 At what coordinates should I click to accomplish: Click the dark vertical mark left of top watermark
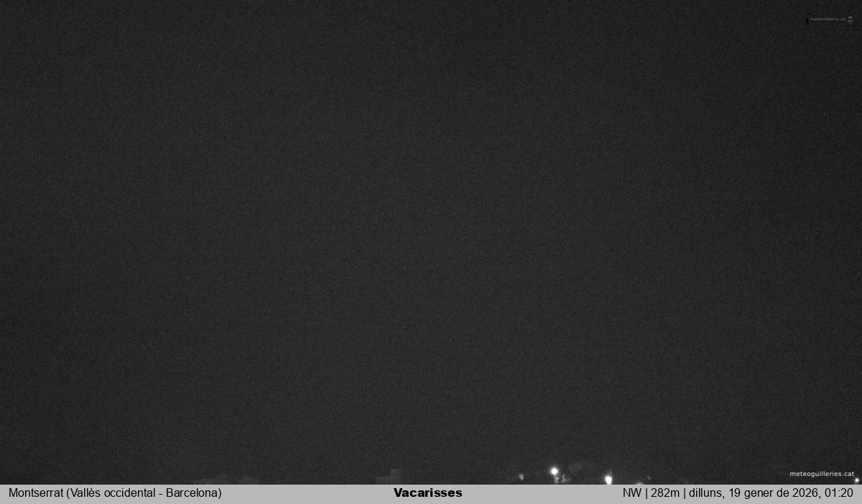[x=807, y=20]
